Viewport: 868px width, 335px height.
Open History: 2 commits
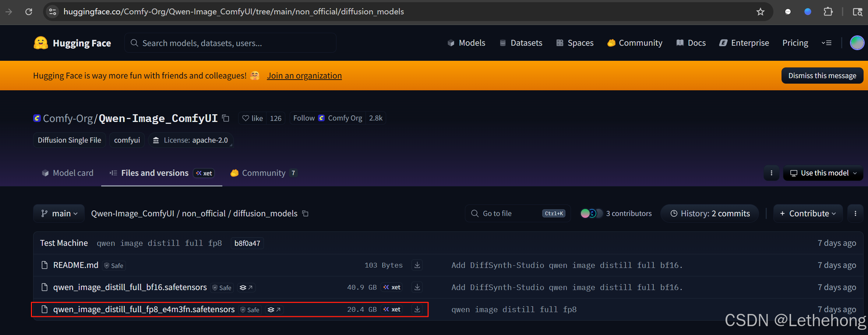pyautogui.click(x=710, y=213)
